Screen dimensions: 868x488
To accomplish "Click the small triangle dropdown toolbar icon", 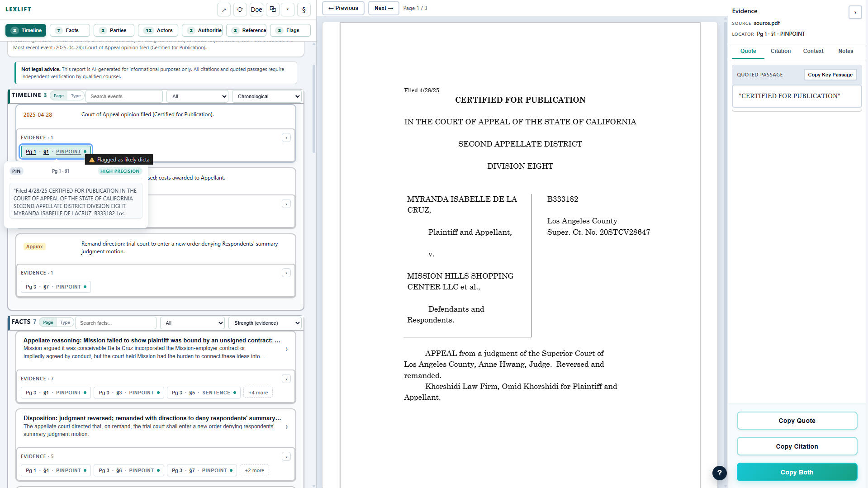I will (x=288, y=9).
